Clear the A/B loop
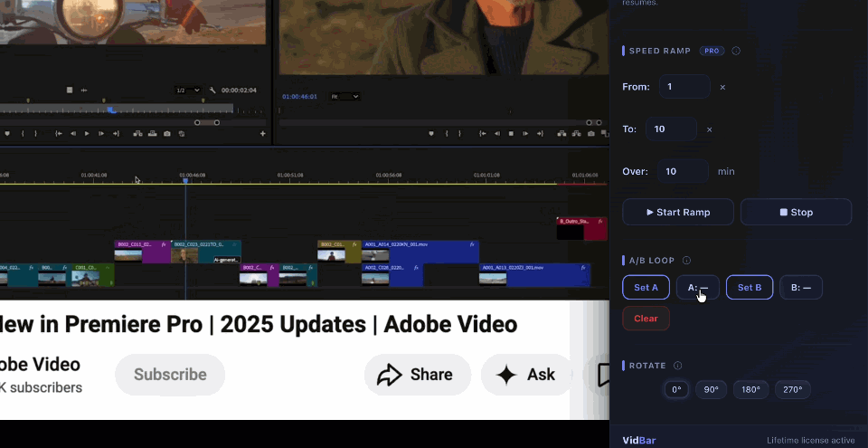Viewport: 868px width, 448px height. tap(646, 319)
